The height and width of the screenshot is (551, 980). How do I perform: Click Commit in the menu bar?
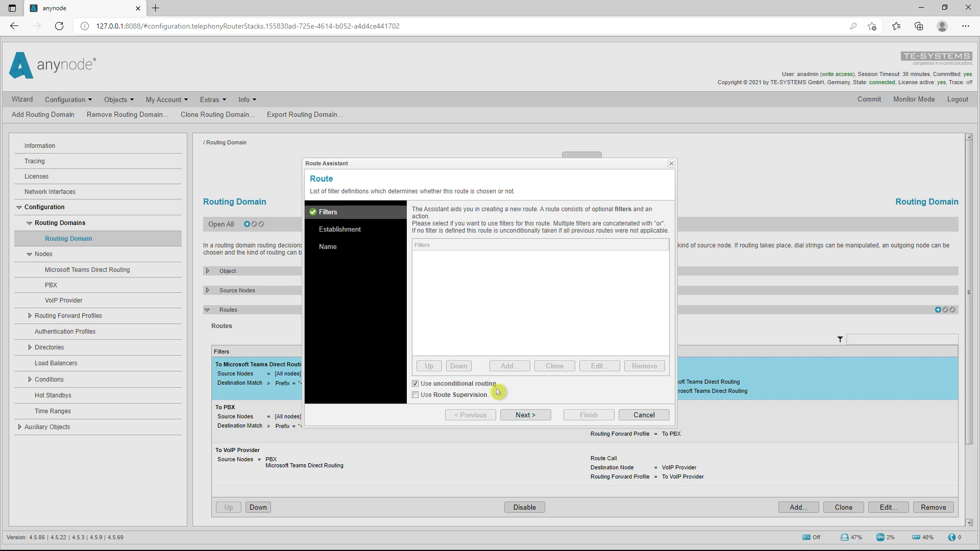click(869, 99)
